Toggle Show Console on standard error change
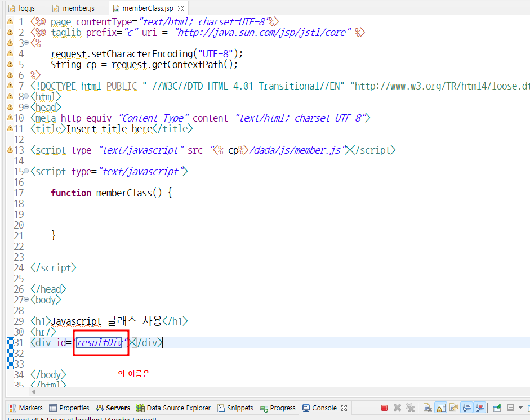Screen dimensions: 530x420 pos(480,408)
